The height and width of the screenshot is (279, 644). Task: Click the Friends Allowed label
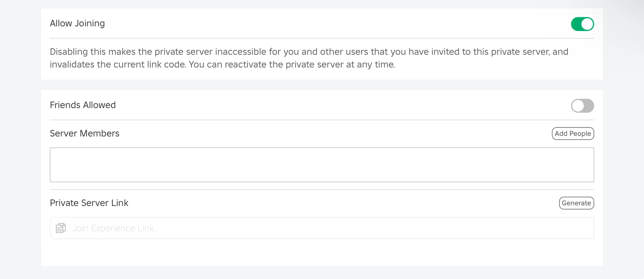click(x=83, y=105)
